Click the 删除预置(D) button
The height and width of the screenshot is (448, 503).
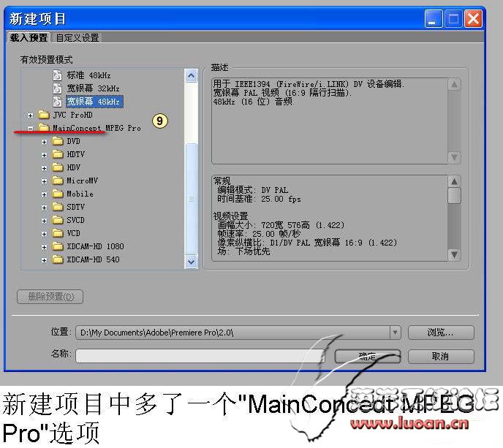[50, 296]
